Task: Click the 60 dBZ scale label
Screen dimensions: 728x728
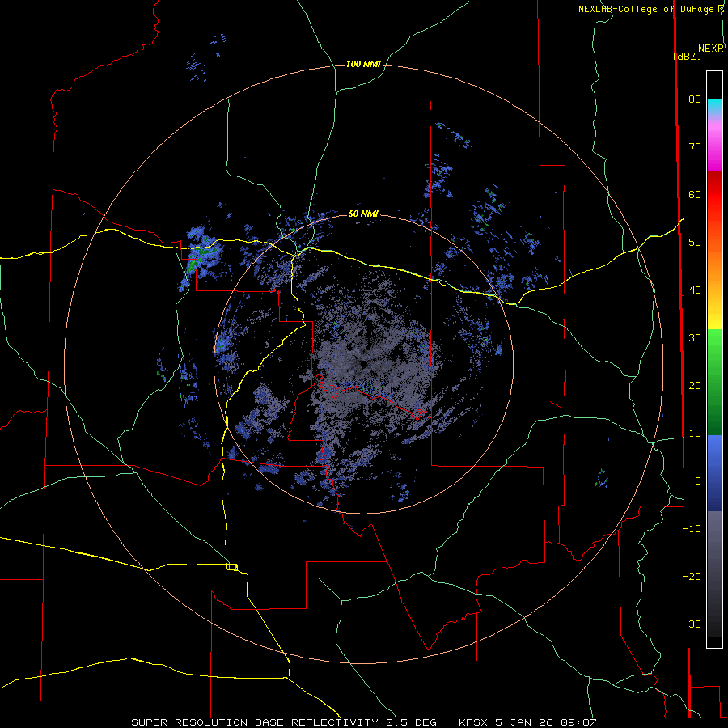Action: pyautogui.click(x=695, y=194)
